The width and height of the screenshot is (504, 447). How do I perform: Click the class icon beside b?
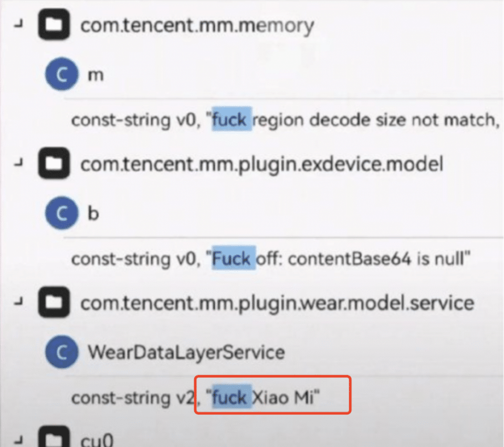(62, 213)
